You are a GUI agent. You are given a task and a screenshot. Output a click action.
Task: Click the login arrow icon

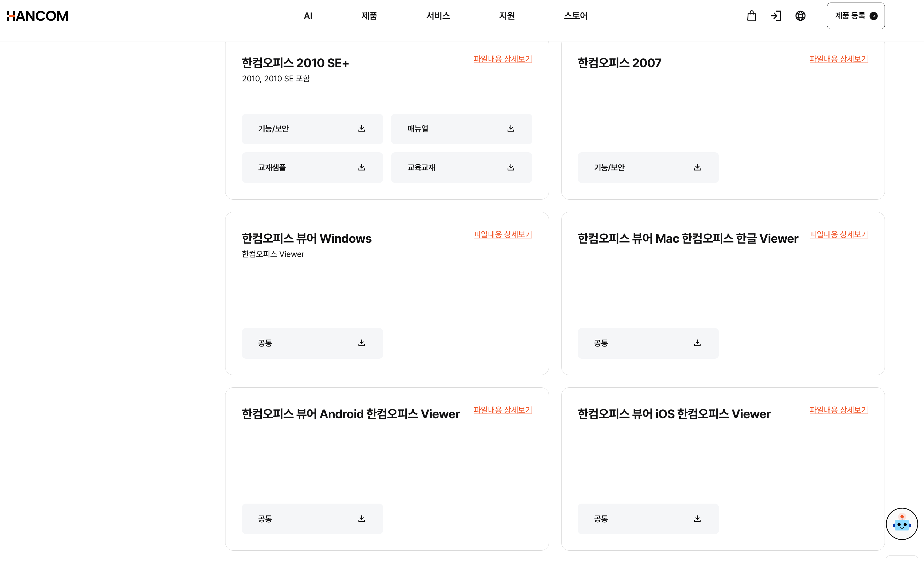coord(776,16)
